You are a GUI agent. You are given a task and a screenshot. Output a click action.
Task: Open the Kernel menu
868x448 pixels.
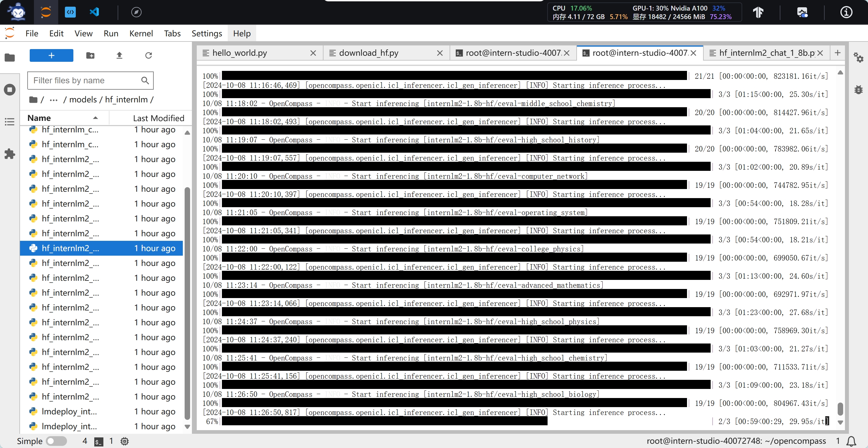(141, 33)
